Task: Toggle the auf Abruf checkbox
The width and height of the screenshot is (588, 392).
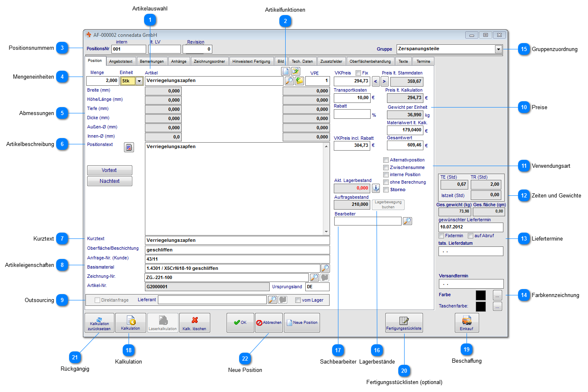Action: [470, 236]
